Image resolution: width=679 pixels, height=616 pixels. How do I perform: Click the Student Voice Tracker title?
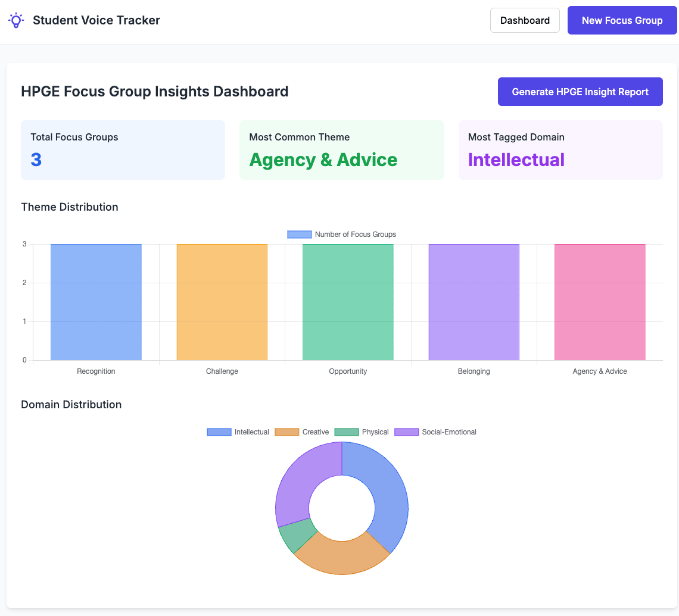pyautogui.click(x=96, y=20)
